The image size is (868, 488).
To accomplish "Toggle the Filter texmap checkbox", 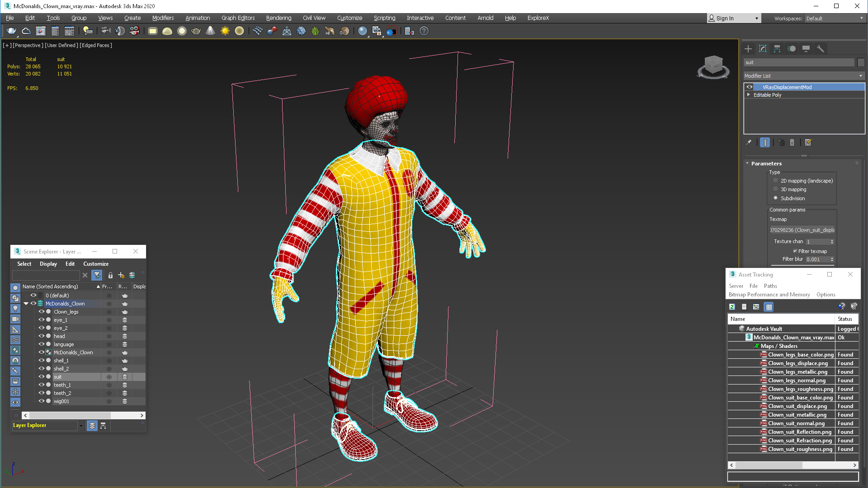I will (795, 251).
